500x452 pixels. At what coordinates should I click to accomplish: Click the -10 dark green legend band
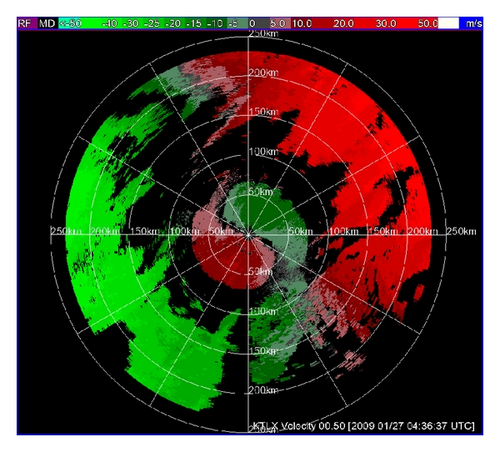(215, 24)
